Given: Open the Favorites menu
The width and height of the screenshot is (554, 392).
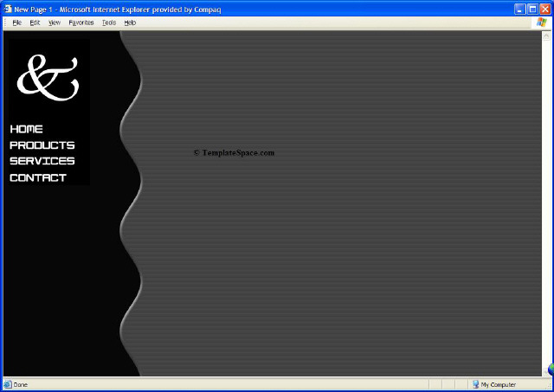Looking at the screenshot, I should [x=81, y=22].
